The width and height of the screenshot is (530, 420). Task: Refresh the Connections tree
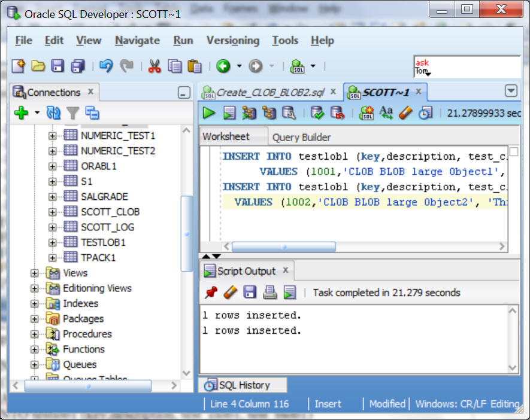(53, 112)
